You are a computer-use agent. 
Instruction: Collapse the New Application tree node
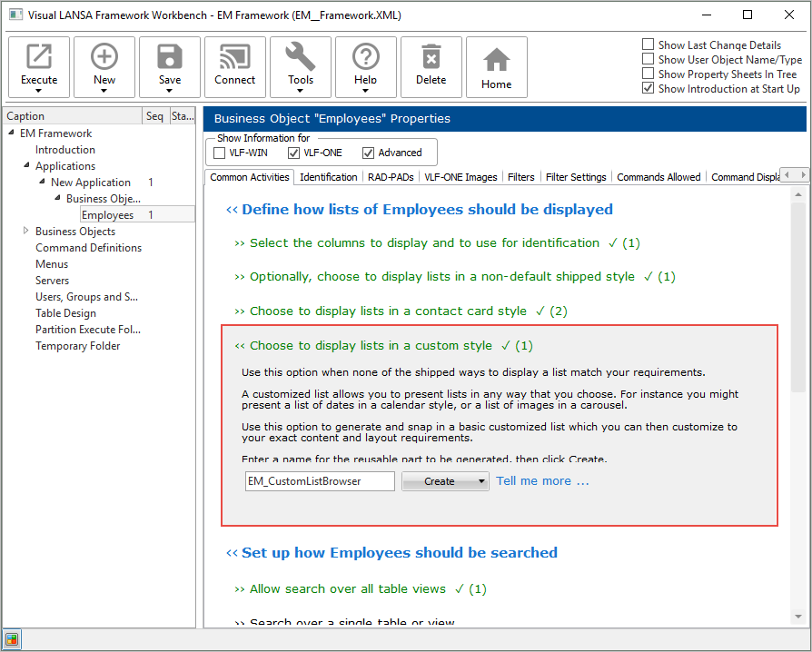[43, 182]
